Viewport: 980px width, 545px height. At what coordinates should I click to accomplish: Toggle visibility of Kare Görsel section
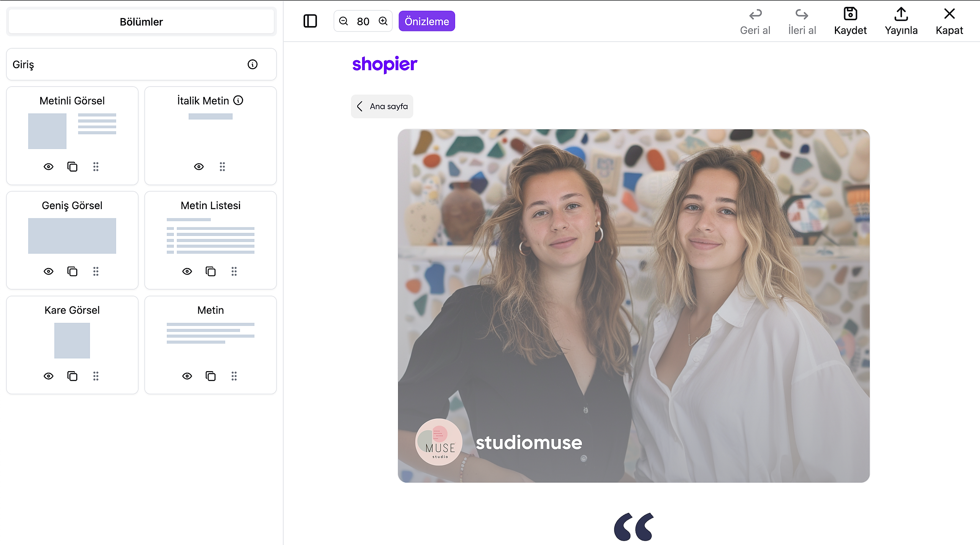pos(48,376)
